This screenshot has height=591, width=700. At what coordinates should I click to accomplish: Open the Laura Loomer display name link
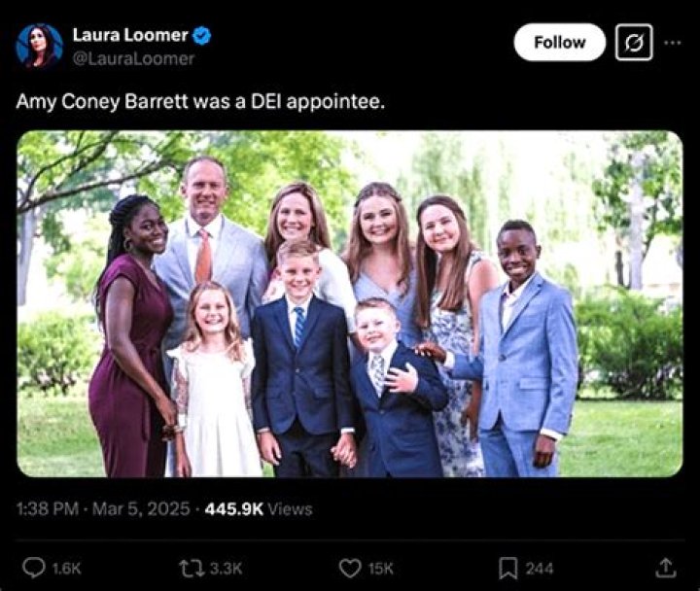click(x=129, y=36)
